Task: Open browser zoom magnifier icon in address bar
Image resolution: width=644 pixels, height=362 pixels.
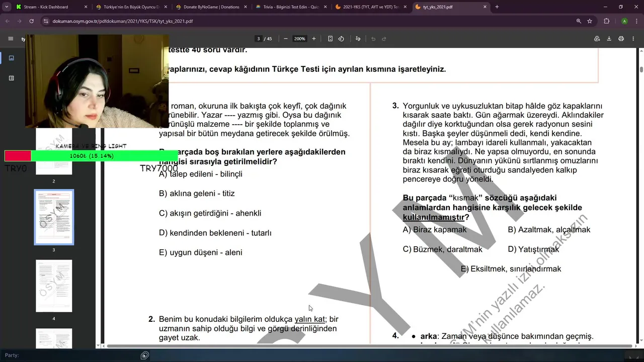Action: pos(579,21)
